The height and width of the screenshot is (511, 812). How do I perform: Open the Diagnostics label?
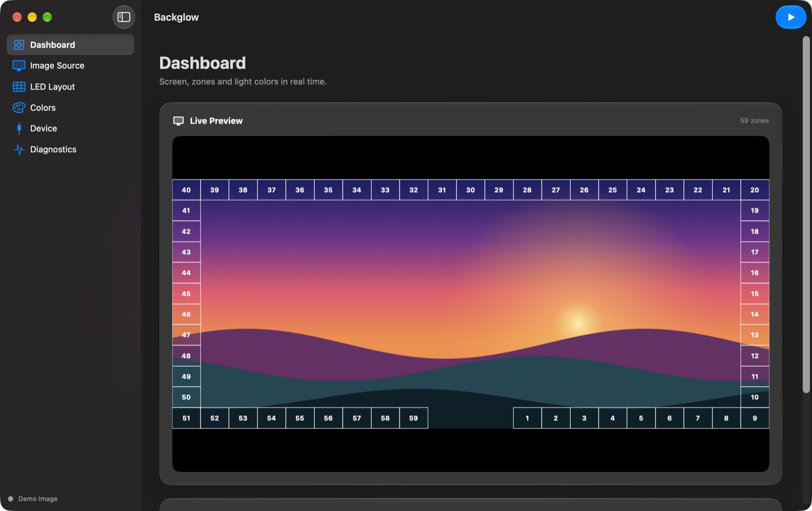pyautogui.click(x=53, y=149)
